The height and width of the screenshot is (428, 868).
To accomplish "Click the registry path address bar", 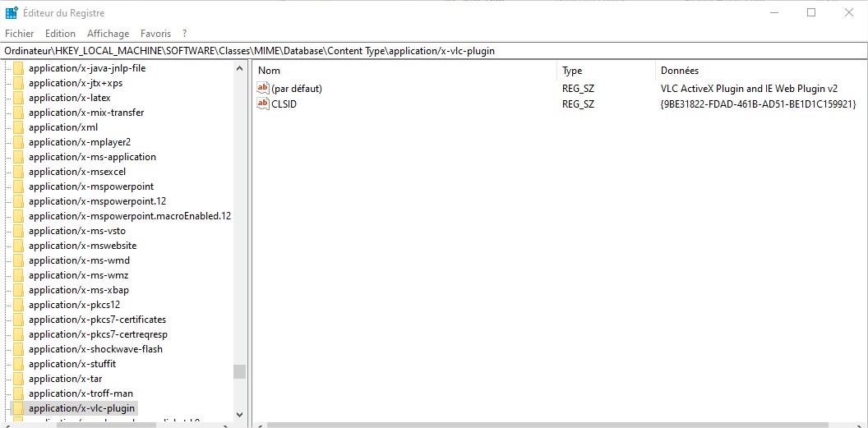I will tap(434, 51).
